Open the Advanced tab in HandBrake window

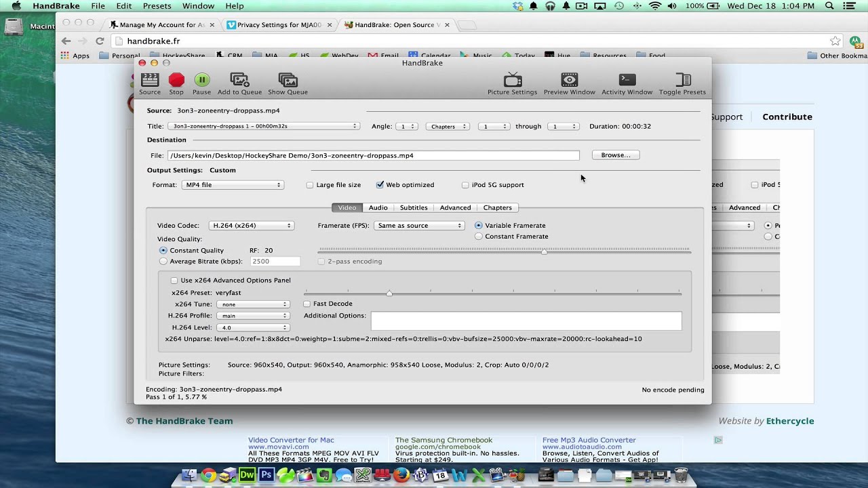pyautogui.click(x=455, y=207)
